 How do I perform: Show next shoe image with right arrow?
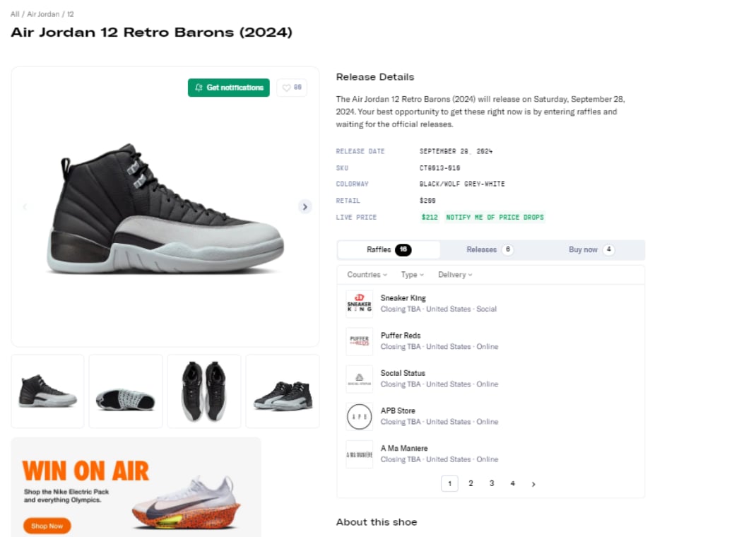305,207
